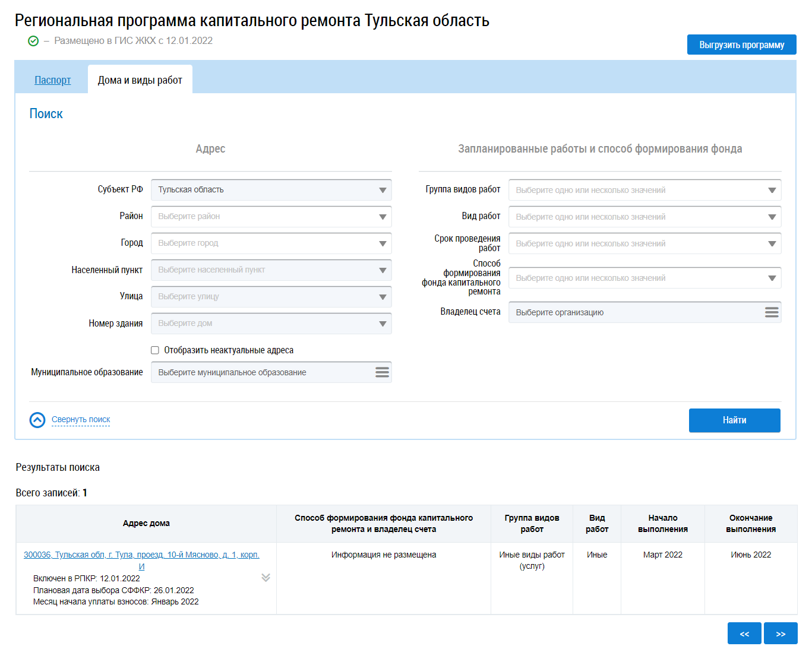The image size is (812, 665).
Task: Open municipal formation list menu icon
Action: [382, 372]
